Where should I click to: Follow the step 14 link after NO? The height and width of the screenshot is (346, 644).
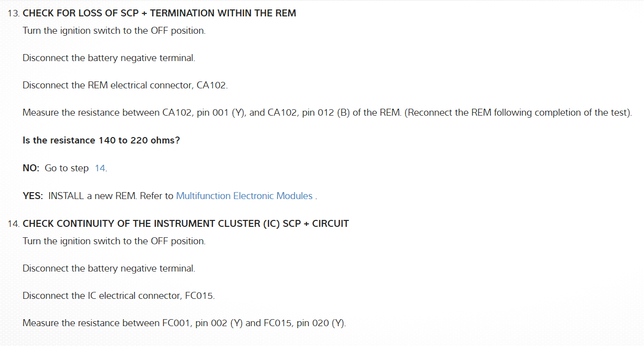coord(100,168)
